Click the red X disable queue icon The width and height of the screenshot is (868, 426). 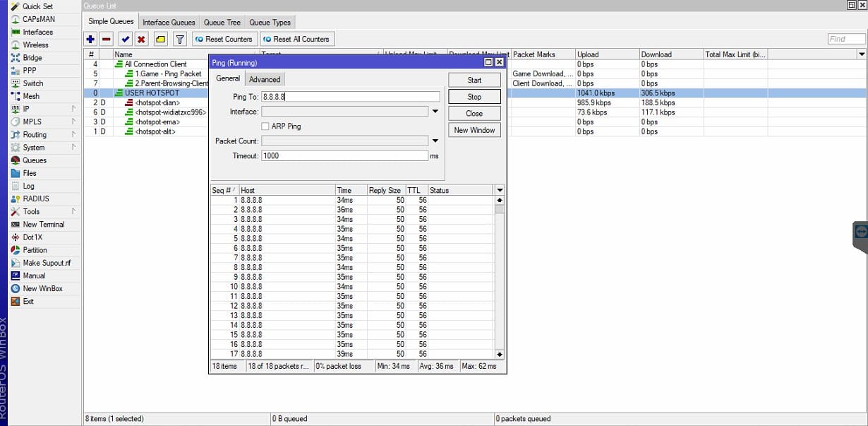point(141,39)
